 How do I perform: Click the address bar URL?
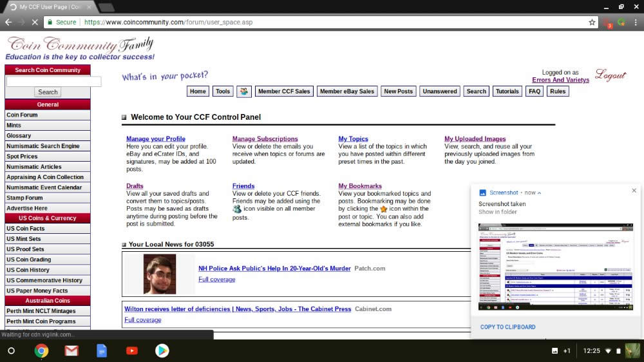click(168, 22)
